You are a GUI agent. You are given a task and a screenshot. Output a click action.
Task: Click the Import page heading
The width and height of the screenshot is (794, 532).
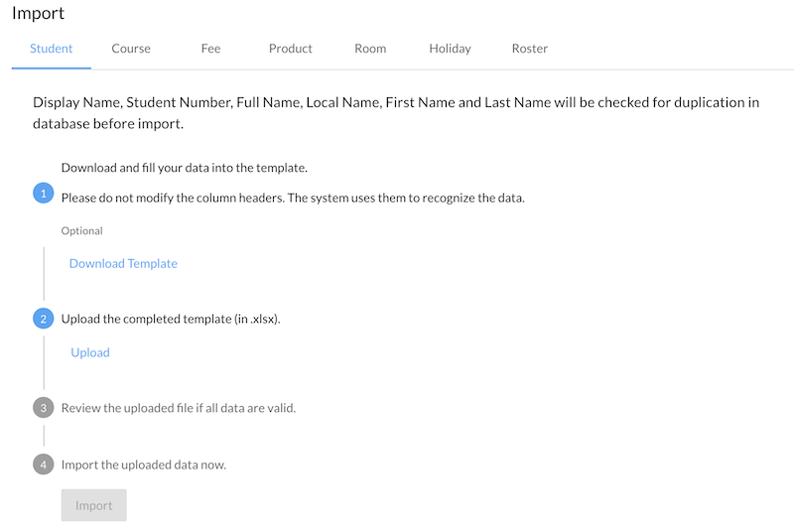[x=39, y=14]
